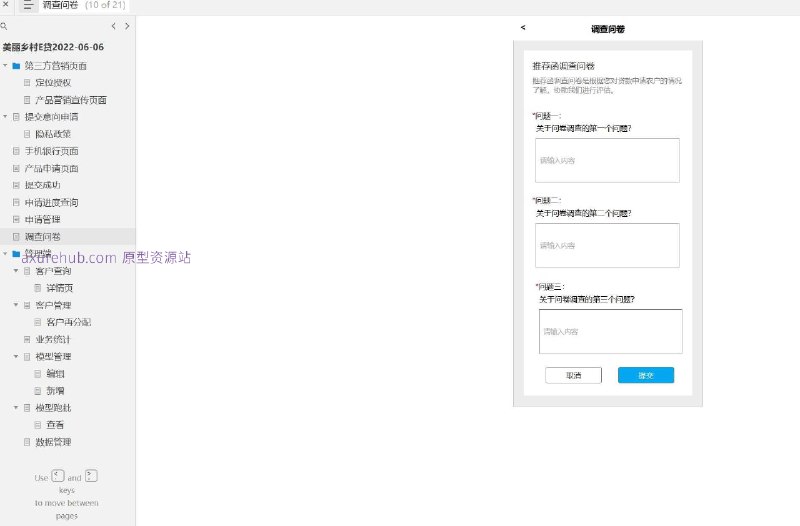Image resolution: width=800 pixels, height=526 pixels.
Task: Select the highlighted 调查问卷 page row
Action: (67, 237)
